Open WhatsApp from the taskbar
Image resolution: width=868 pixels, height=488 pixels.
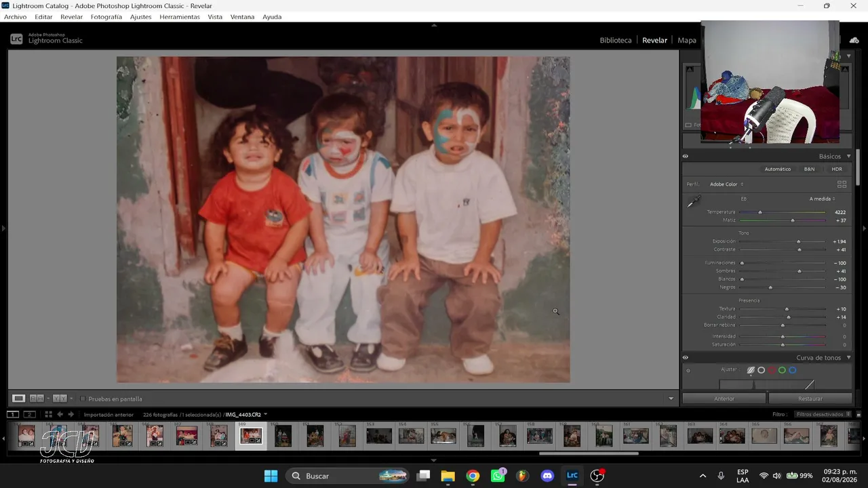tap(498, 476)
